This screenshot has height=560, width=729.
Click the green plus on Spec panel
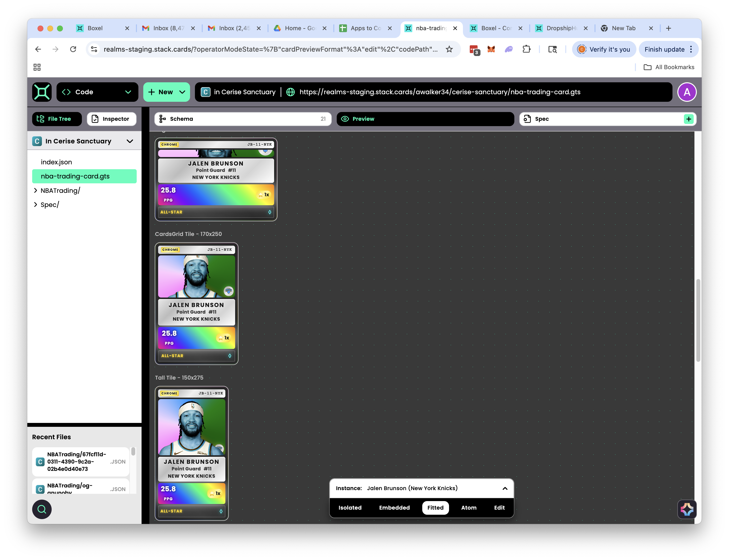(x=688, y=119)
